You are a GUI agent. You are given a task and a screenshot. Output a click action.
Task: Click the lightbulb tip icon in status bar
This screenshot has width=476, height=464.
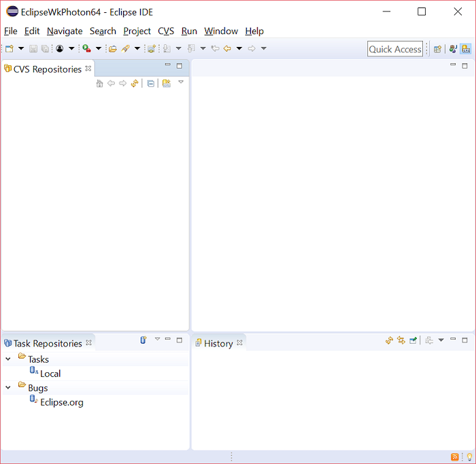tap(469, 457)
